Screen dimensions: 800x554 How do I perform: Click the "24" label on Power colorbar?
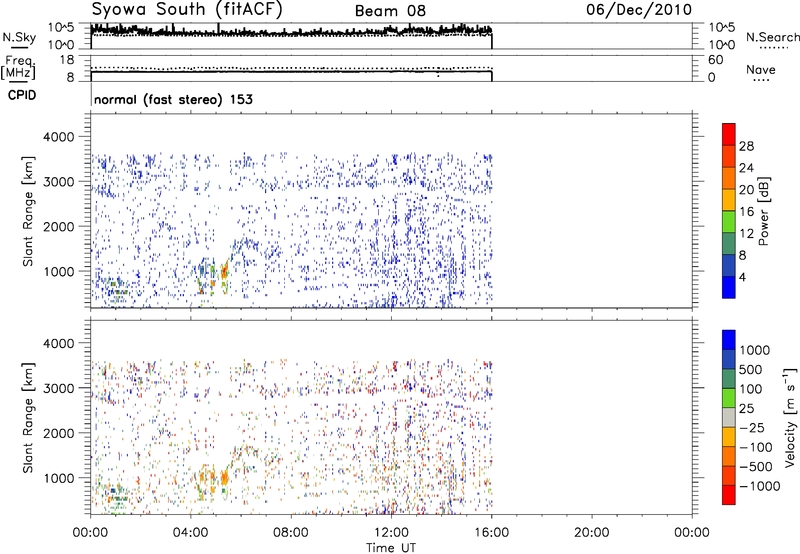(746, 168)
